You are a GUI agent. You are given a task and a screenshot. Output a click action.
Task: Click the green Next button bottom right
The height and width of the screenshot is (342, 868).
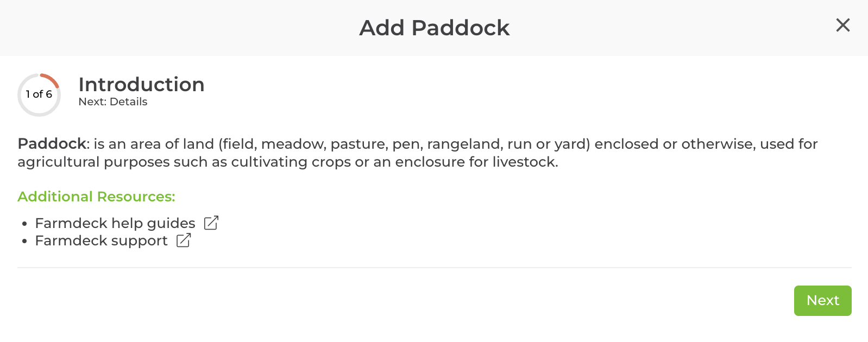coord(822,300)
